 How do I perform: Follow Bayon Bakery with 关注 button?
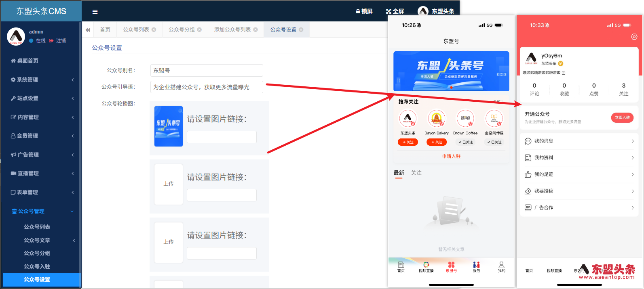437,142
